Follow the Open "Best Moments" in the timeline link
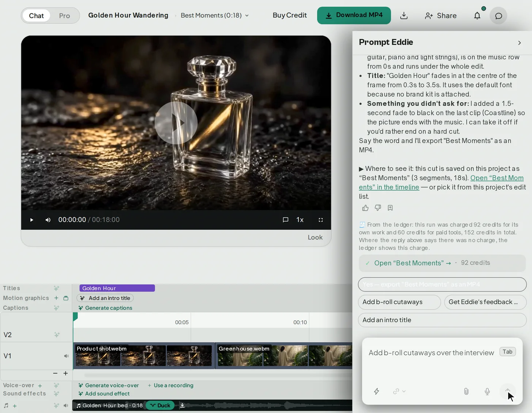Image resolution: width=532 pixels, height=413 pixels. 441,183
